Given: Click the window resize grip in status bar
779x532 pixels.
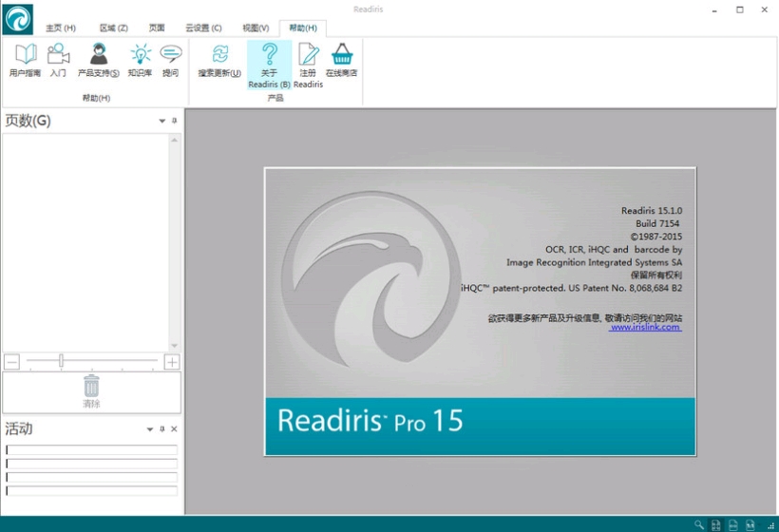Looking at the screenshot, I should coord(771,525).
